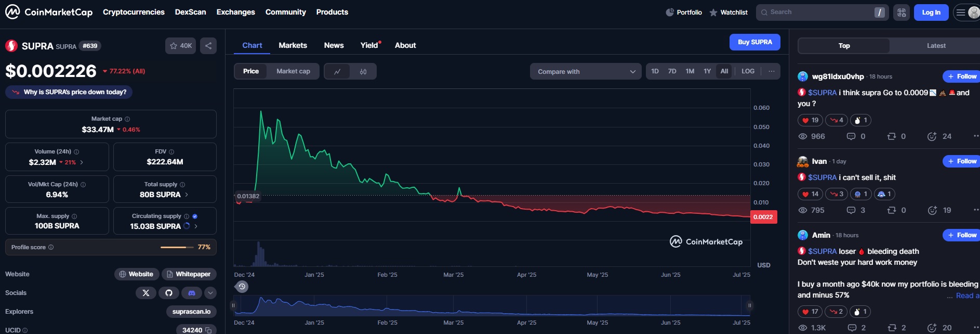Open the Products menu
Viewport: 980px width, 334px height.
[x=332, y=12]
